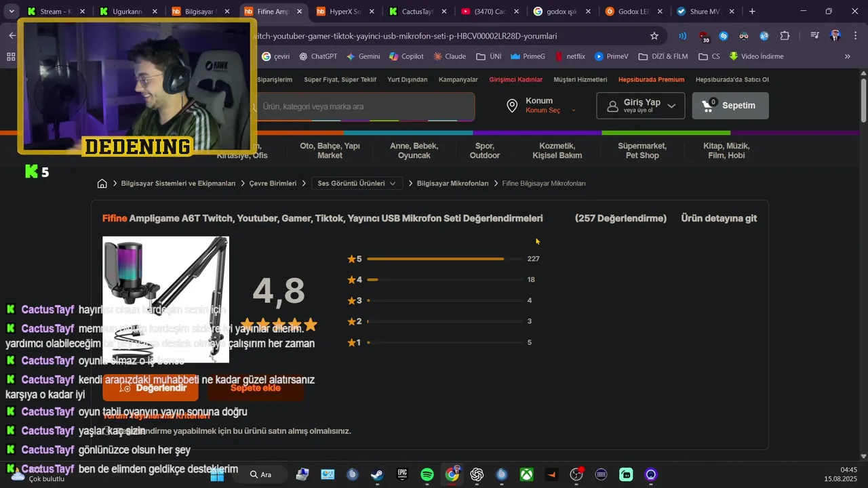Click Girişimci Kadınlar link
Viewport: 868px width, 488px height.
[516, 79]
